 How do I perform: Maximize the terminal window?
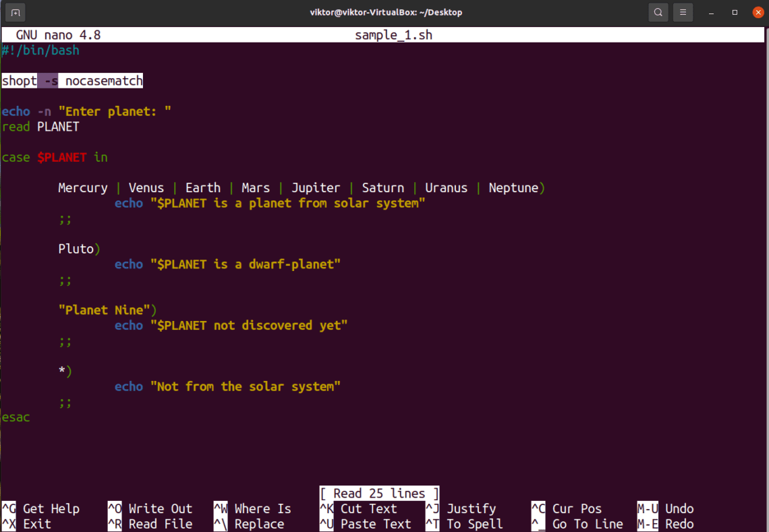pos(735,13)
